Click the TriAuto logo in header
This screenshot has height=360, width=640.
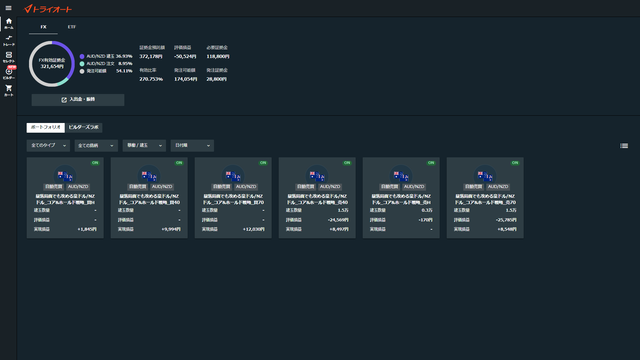click(x=48, y=9)
